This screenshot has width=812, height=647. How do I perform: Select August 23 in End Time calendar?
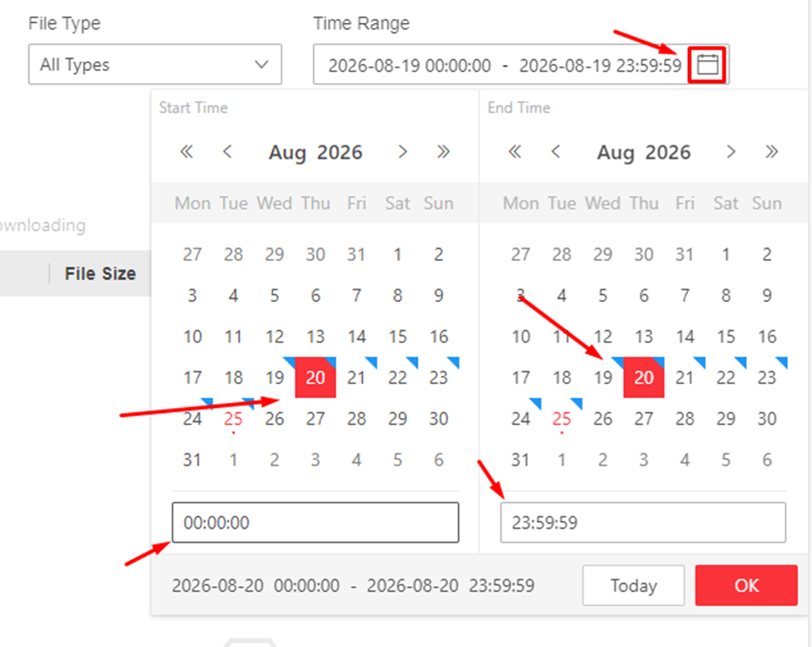click(767, 378)
